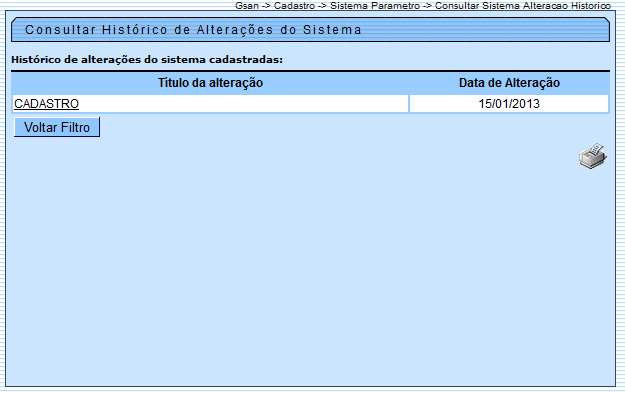Click Gsan in the breadcrumb path
This screenshot has height=393, width=625.
(x=247, y=6)
